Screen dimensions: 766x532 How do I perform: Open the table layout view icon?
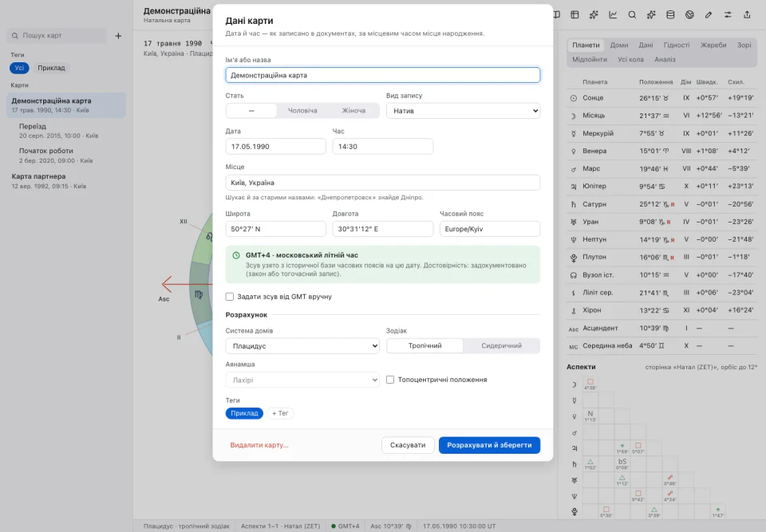574,14
